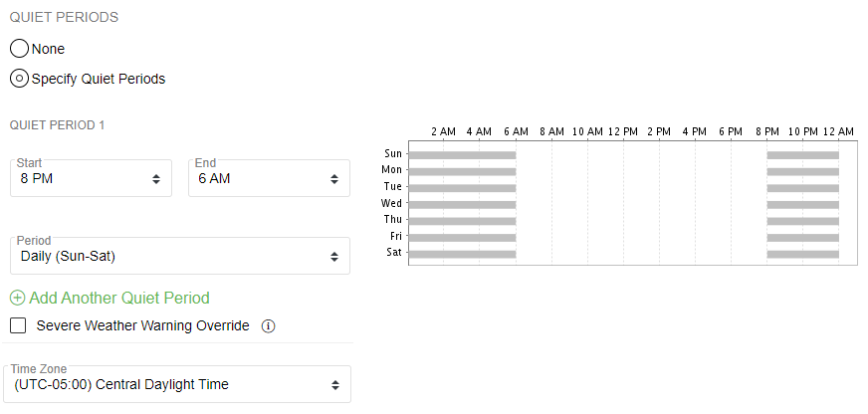Expand the Period Daily (Sun-Sat) dropdown
This screenshot has width=868, height=414.
[x=180, y=256]
